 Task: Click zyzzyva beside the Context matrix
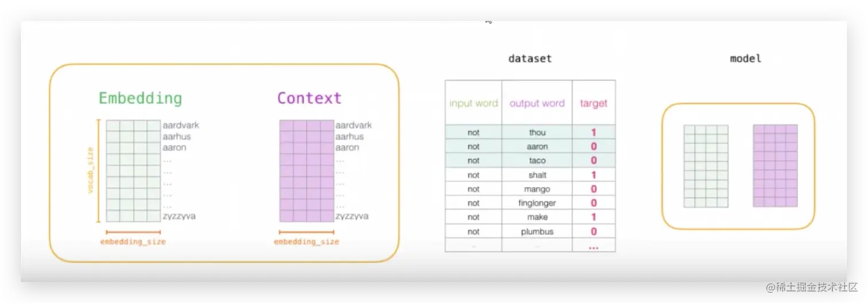pos(352,216)
